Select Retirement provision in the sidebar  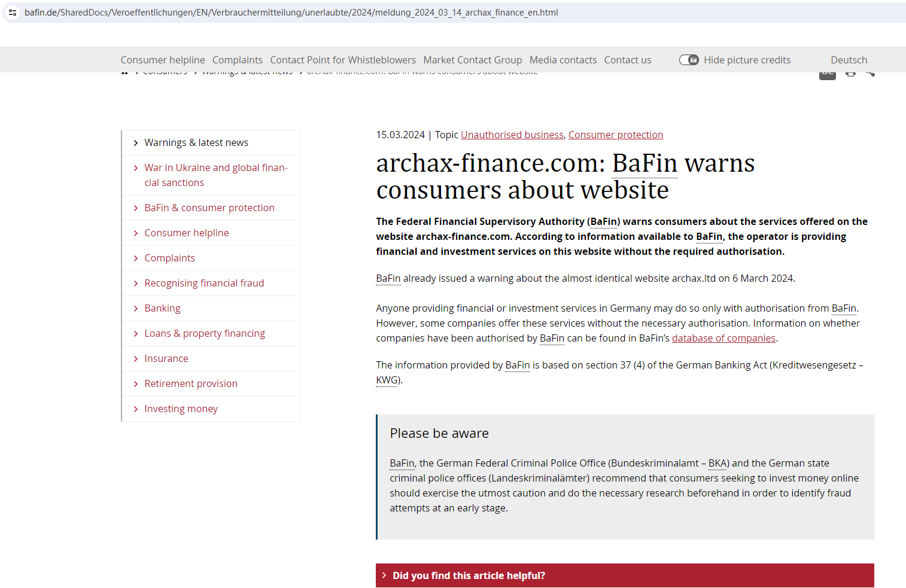191,383
